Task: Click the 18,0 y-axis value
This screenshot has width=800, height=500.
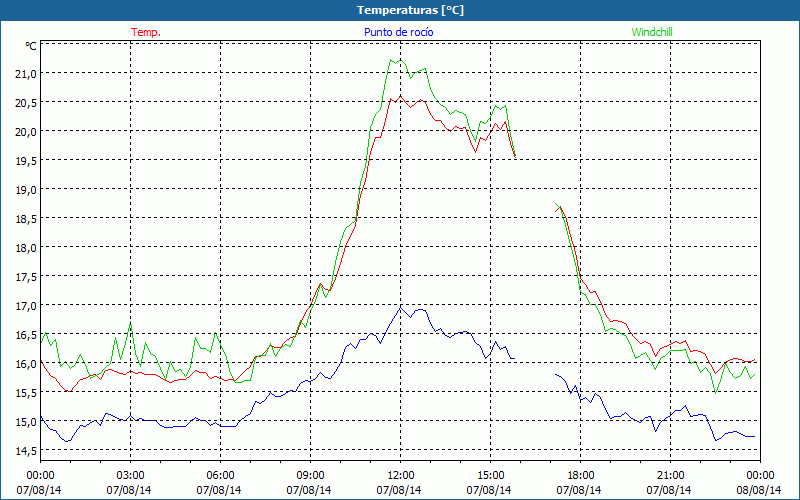Action: [x=26, y=247]
